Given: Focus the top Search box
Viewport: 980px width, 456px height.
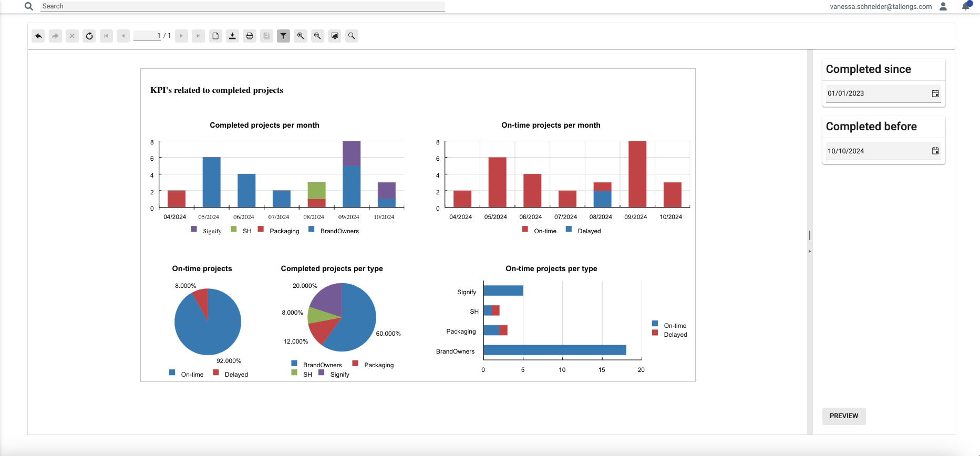Looking at the screenshot, I should pyautogui.click(x=242, y=6).
